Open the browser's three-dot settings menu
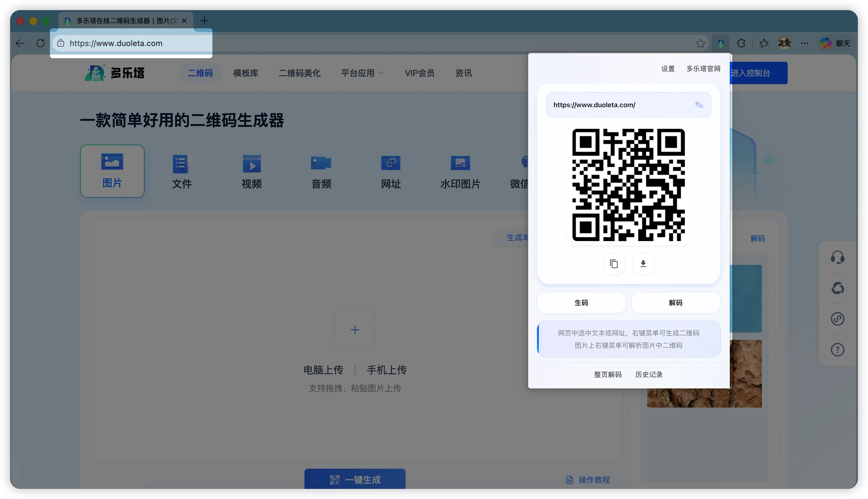This screenshot has width=868, height=499. [805, 43]
